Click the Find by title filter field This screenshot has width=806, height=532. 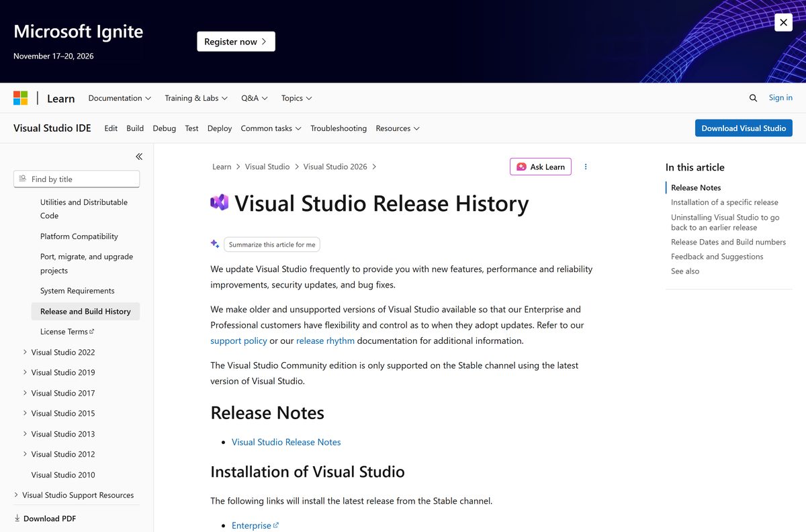pyautogui.click(x=77, y=179)
